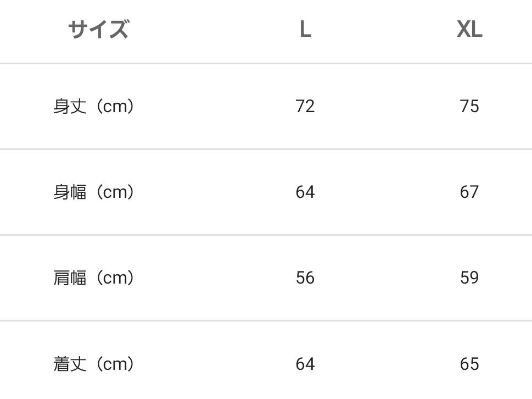Click the 肩幅 (cm) row label
This screenshot has width=532, height=399.
[94, 278]
